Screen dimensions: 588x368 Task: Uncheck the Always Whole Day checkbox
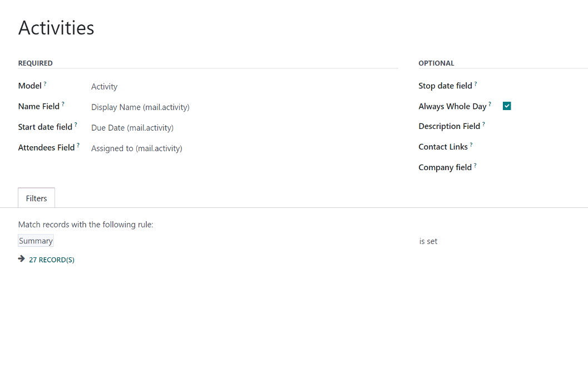[x=507, y=106]
